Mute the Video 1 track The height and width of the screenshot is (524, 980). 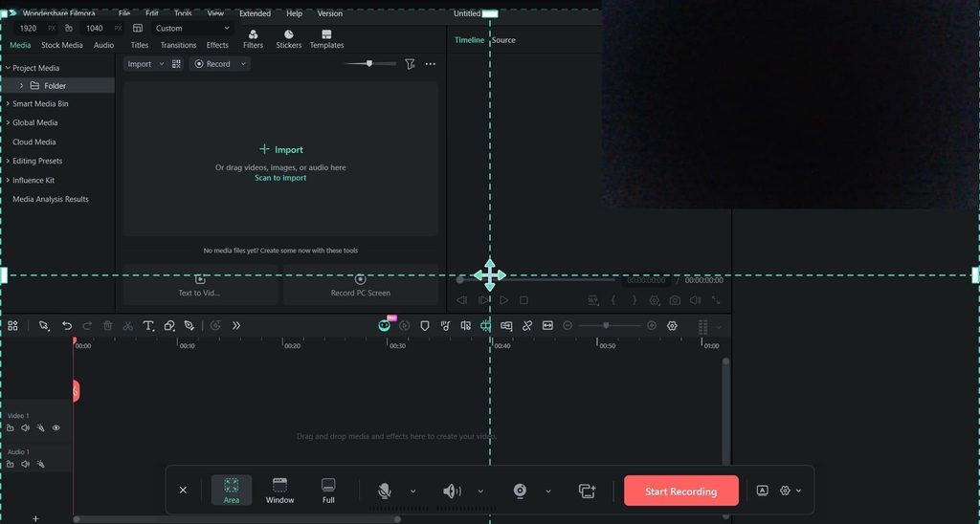(x=26, y=427)
